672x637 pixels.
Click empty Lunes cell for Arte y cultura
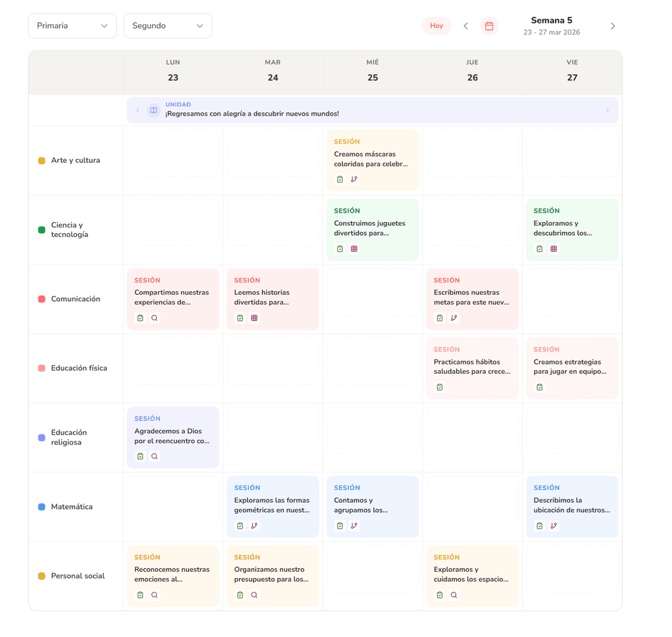pyautogui.click(x=173, y=154)
